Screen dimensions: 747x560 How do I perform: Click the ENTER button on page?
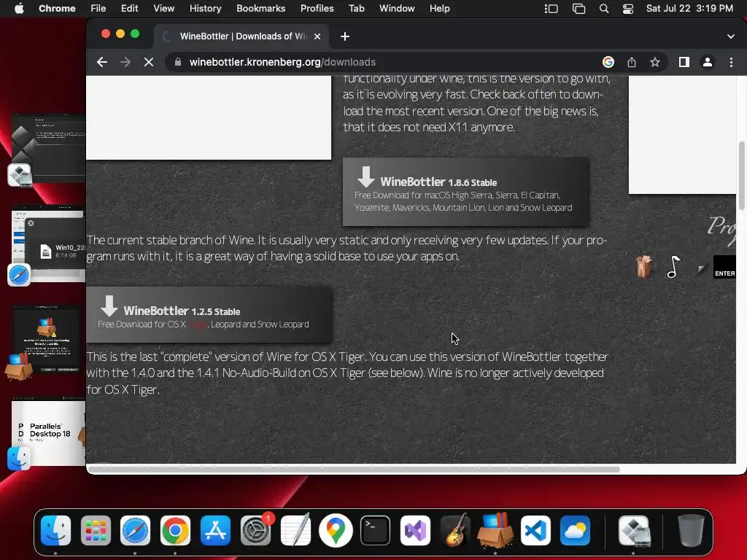(724, 267)
